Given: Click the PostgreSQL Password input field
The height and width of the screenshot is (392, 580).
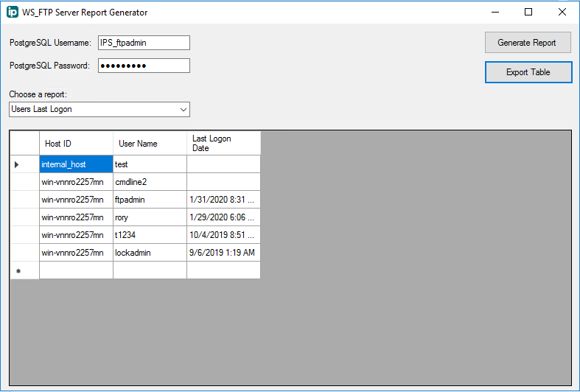Looking at the screenshot, I should tap(144, 66).
